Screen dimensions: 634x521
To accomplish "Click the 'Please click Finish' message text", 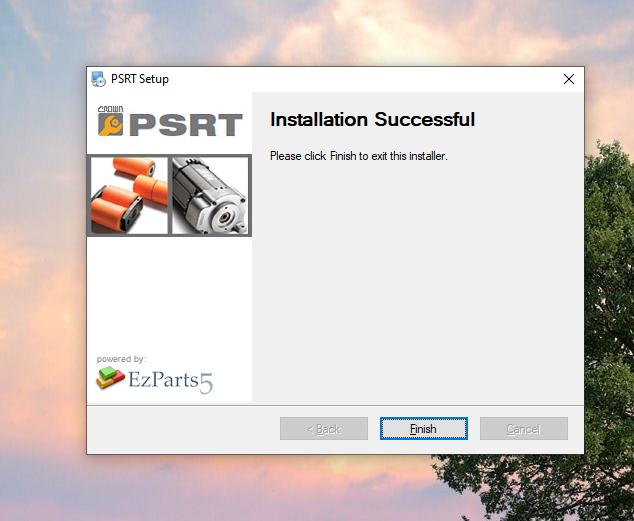I will (359, 156).
